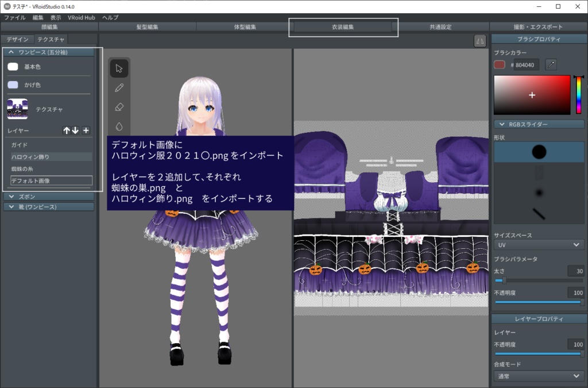Toggle the mirror symmetry icon above the texture view
This screenshot has height=388, width=588.
480,41
